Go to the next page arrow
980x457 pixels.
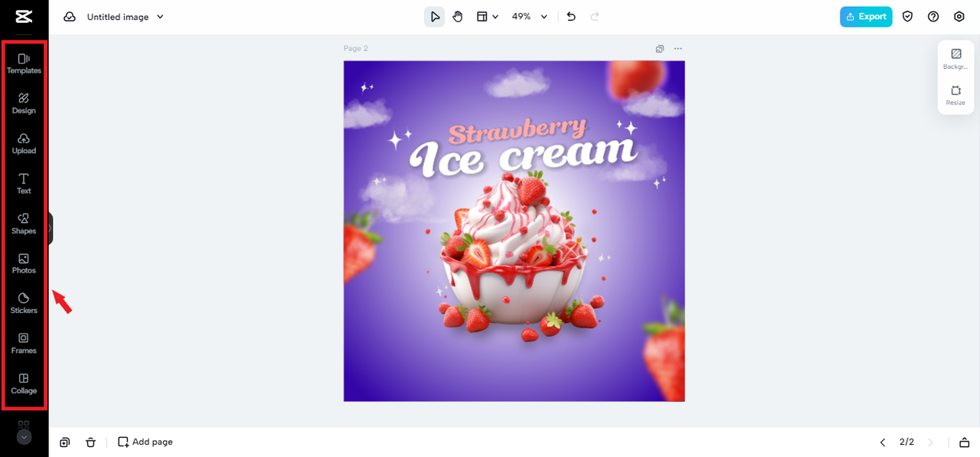coord(931,442)
